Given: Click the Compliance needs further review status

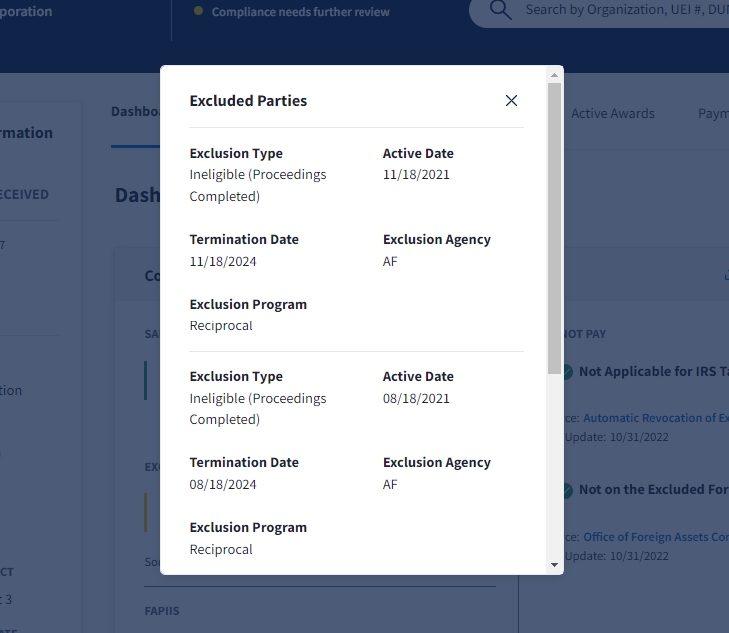Looking at the screenshot, I should point(300,12).
